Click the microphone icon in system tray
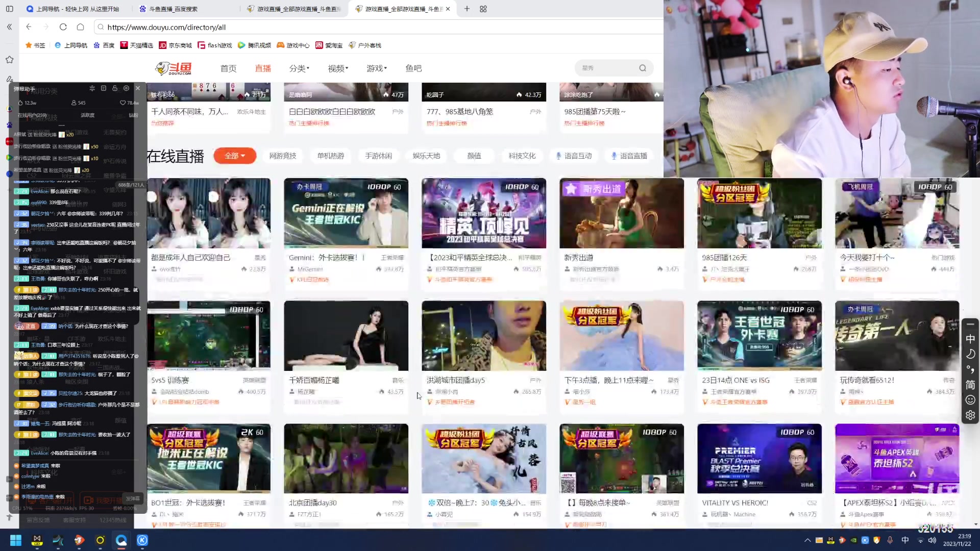The height and width of the screenshot is (551, 980). [x=890, y=540]
